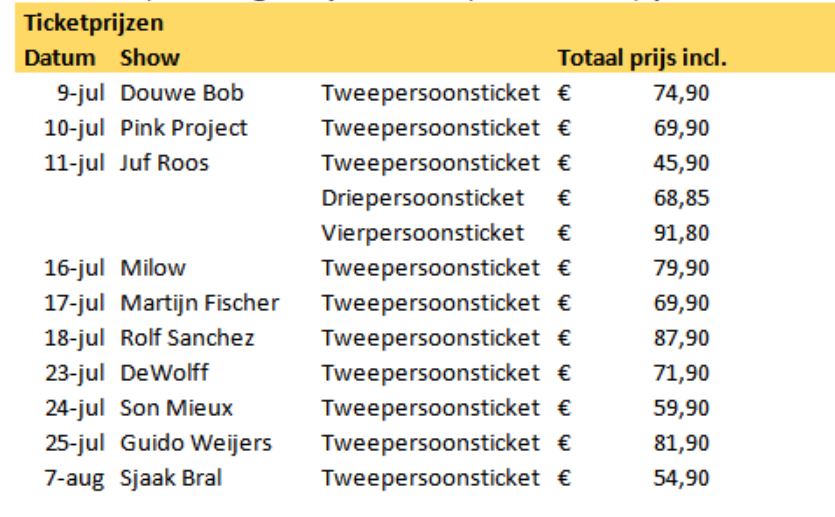Select the 7-aug date cell

pos(75,479)
